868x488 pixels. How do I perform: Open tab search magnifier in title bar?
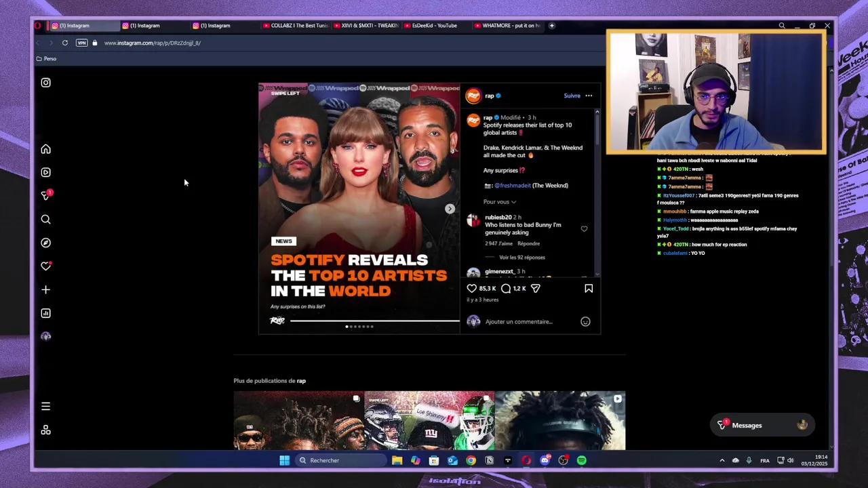click(782, 26)
